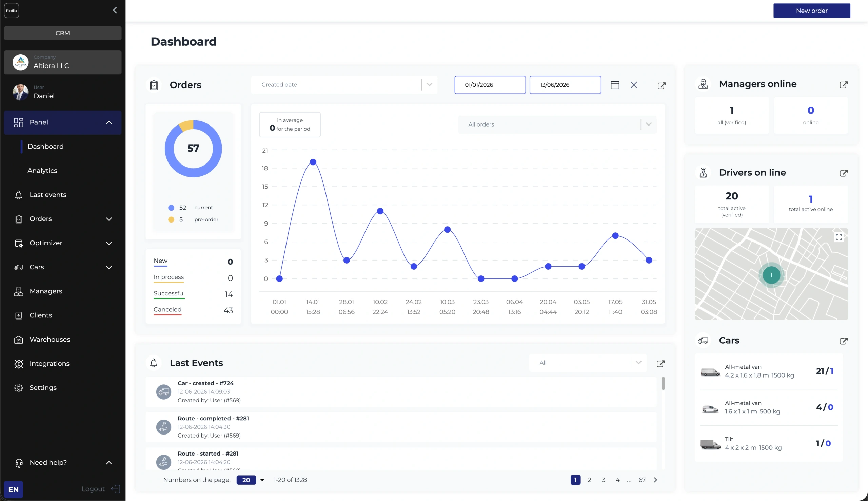
Task: Click the Route completed #281 event icon
Action: click(164, 427)
